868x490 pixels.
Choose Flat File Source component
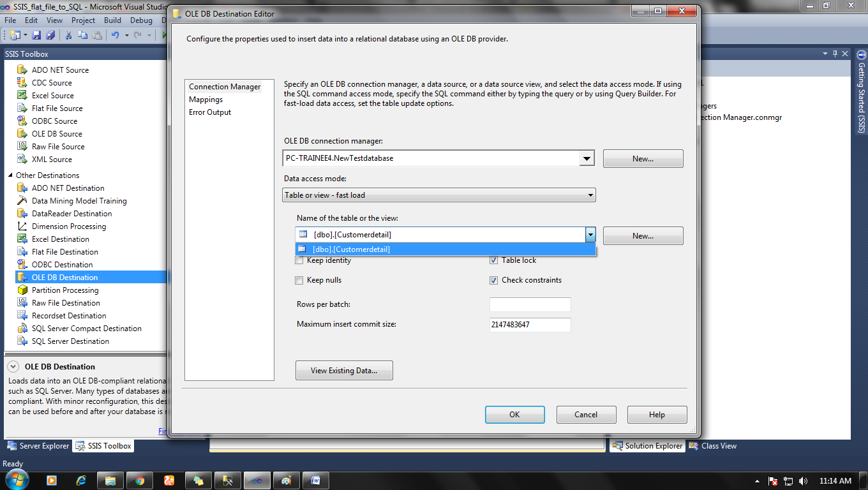(57, 108)
